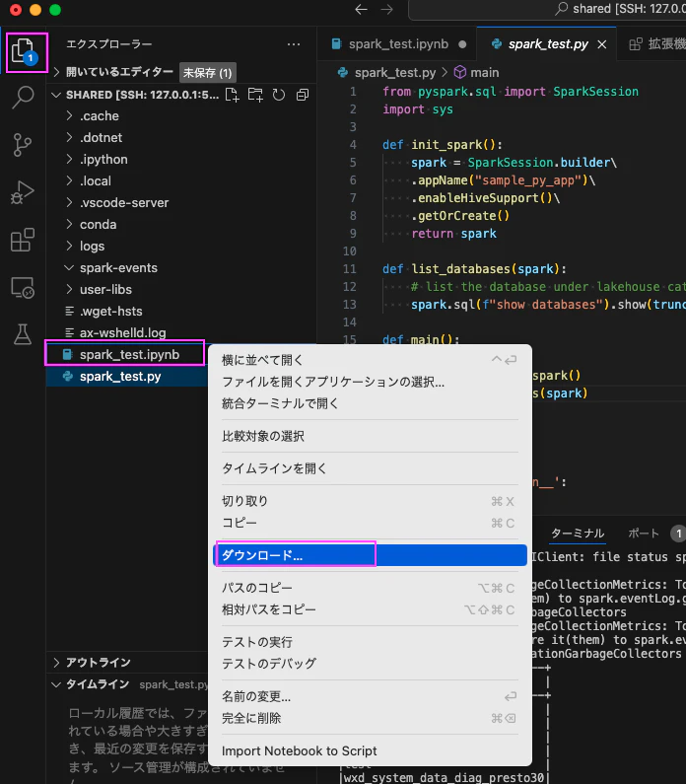
Task: Choose 統合ターミナルで開く menu entry
Action: pyautogui.click(x=370, y=403)
